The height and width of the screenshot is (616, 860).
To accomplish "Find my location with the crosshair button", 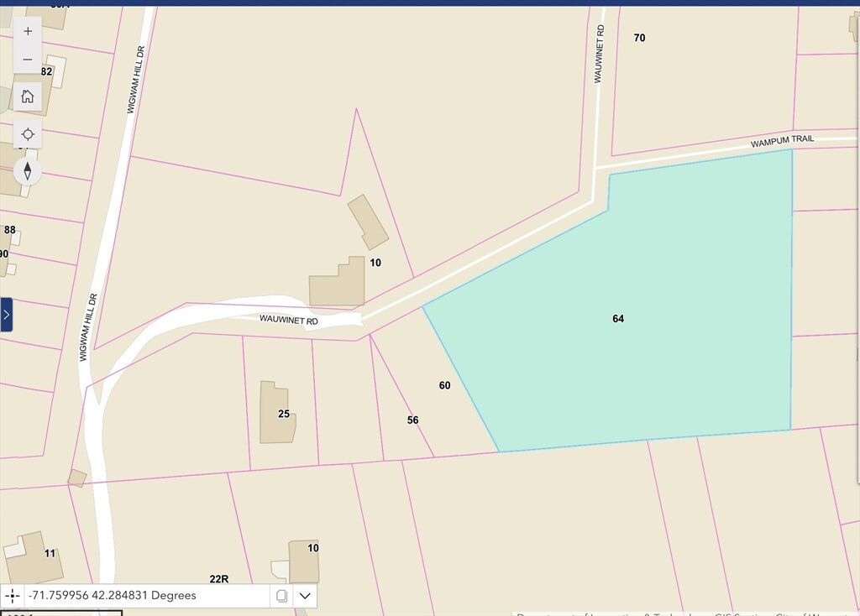I will tap(28, 134).
